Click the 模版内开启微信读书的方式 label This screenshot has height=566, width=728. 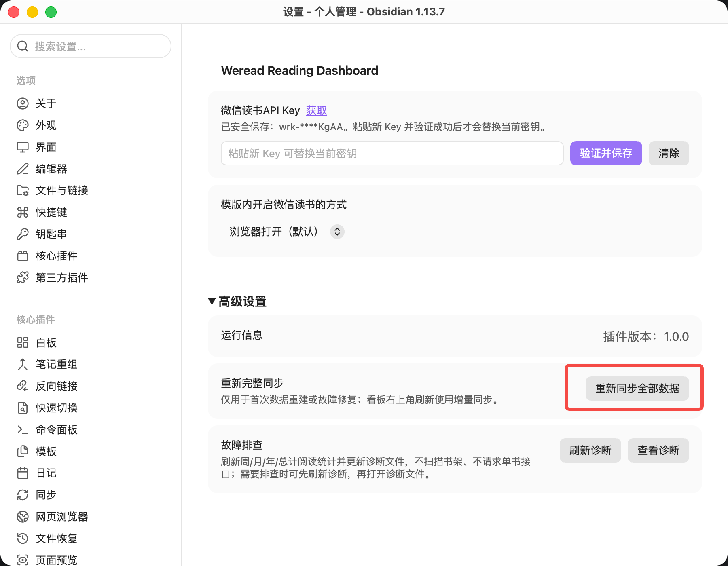click(x=284, y=205)
